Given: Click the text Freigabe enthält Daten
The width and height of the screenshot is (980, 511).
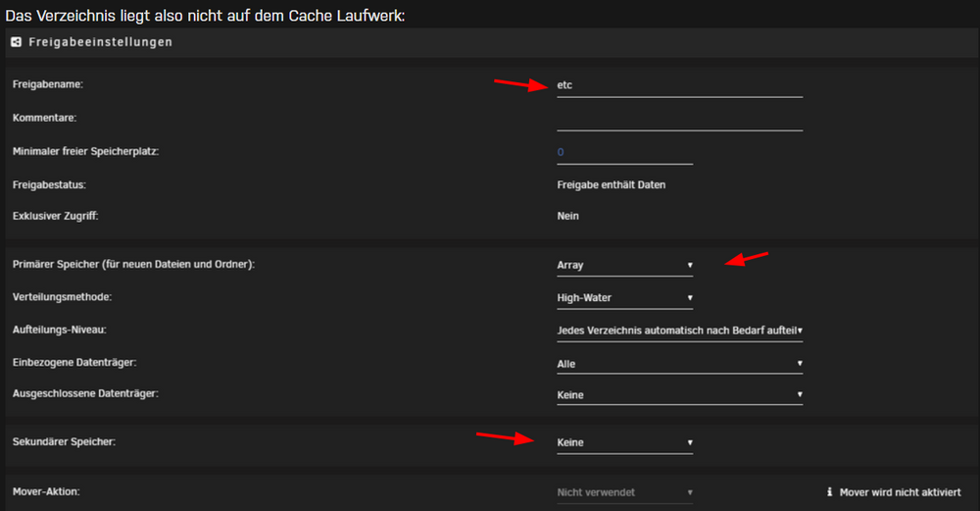Looking at the screenshot, I should click(x=612, y=185).
